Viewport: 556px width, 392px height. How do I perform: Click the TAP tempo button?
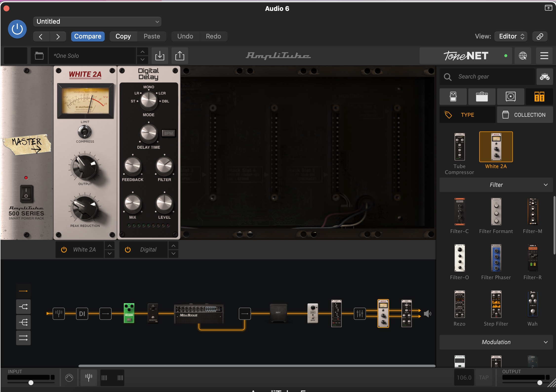[x=484, y=378]
